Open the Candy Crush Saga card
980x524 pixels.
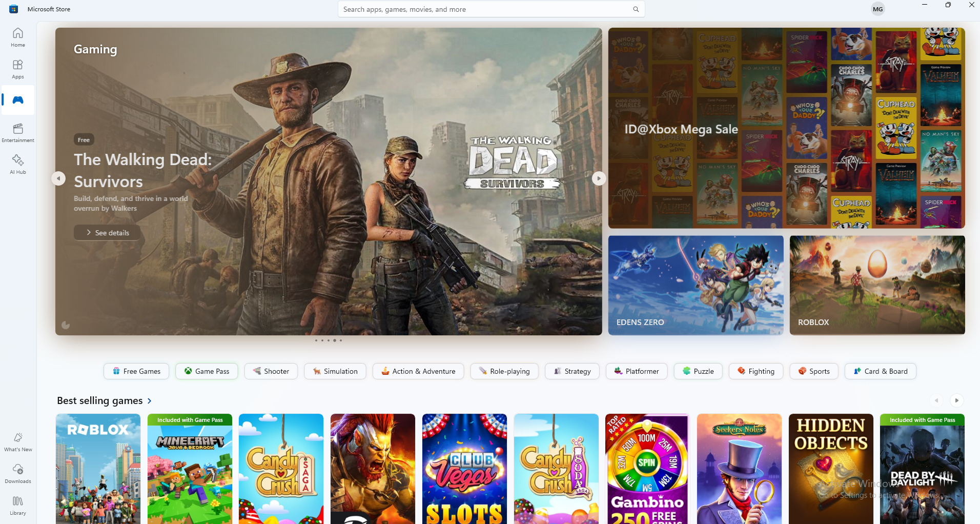[x=281, y=469]
